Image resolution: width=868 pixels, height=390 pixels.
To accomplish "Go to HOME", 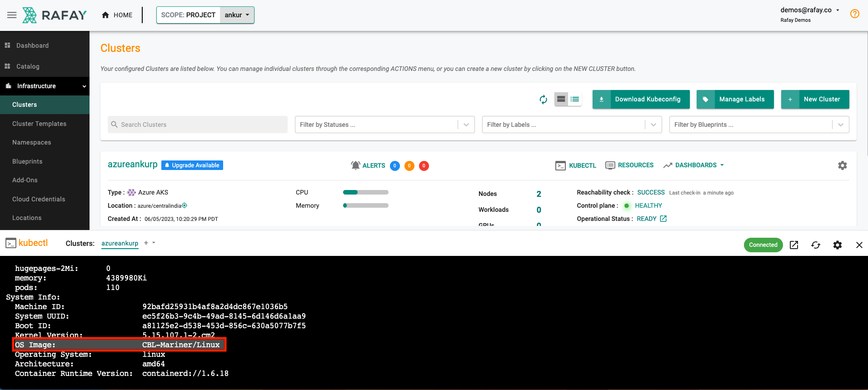I will 117,15.
